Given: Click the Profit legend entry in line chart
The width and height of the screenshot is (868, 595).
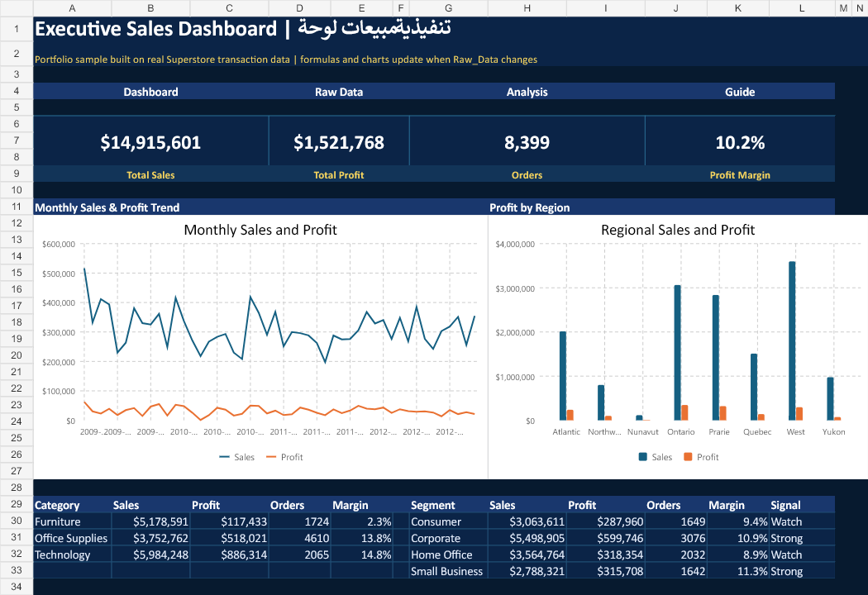Looking at the screenshot, I should click(284, 457).
